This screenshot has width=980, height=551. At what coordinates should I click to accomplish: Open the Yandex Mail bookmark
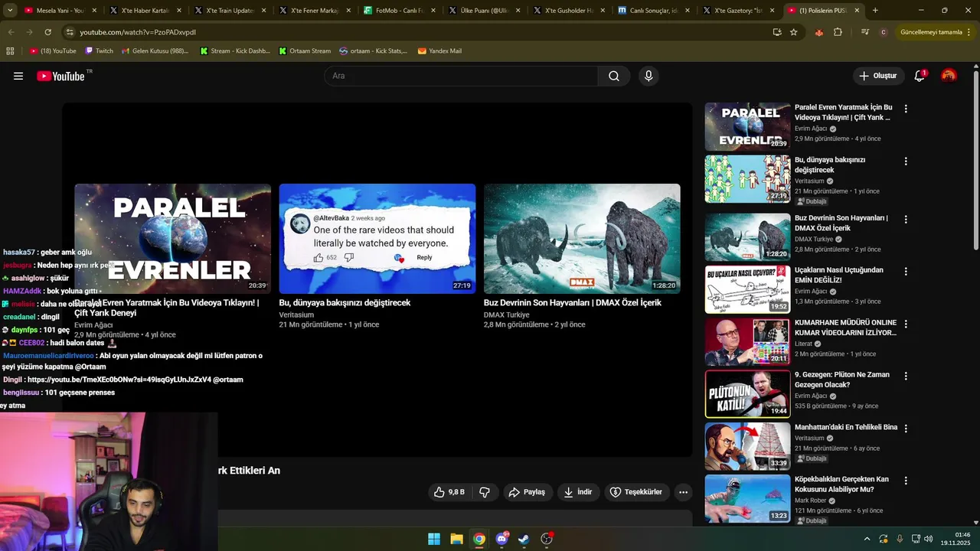pyautogui.click(x=439, y=51)
